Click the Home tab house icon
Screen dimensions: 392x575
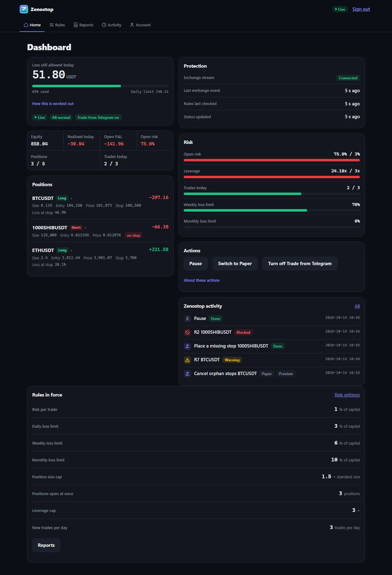pos(26,25)
